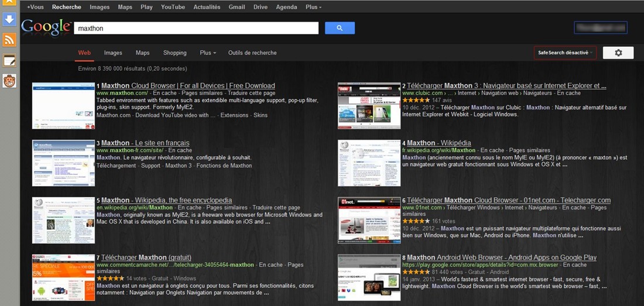Screen dimensions: 644x306
Task: Click Pages similaires under fr.wikipedia.org result
Action: [529, 150]
